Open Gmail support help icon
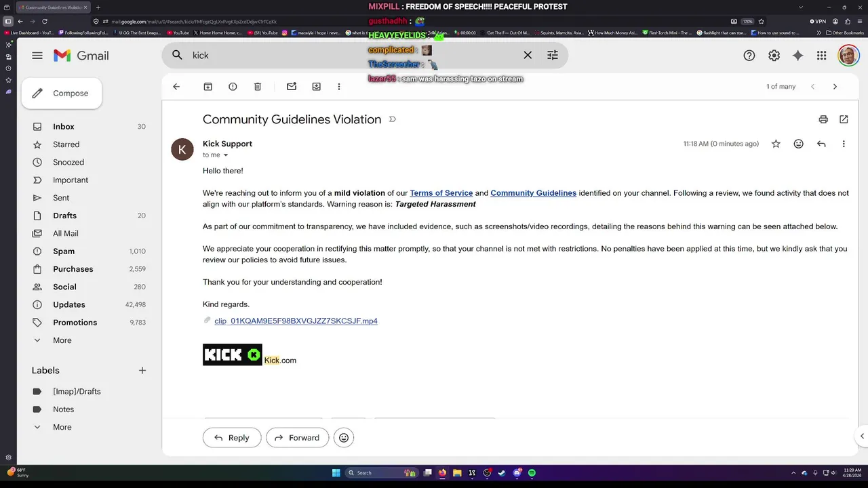 [749, 56]
